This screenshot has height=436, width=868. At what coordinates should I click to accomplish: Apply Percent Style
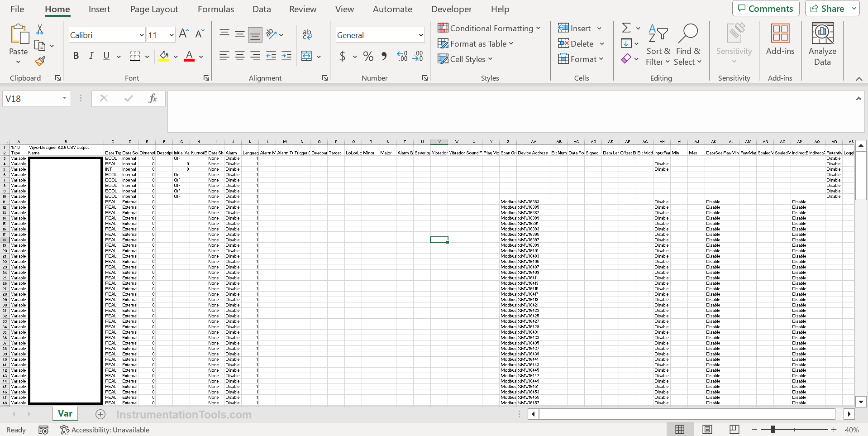(368, 56)
